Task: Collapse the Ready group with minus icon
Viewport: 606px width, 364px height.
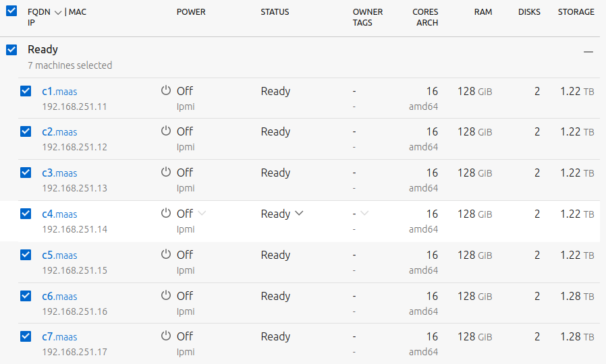Action: (x=588, y=51)
